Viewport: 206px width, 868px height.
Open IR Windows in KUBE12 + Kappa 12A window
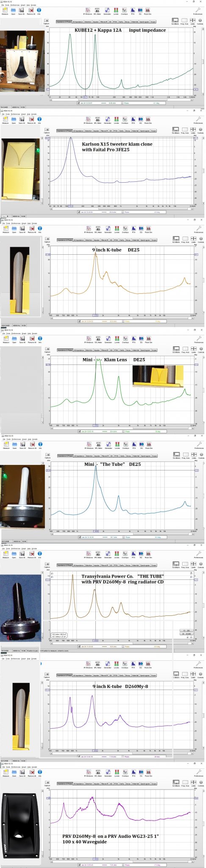pos(88,11)
